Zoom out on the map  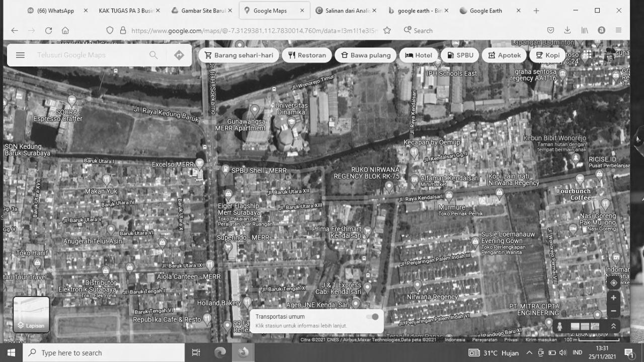pyautogui.click(x=613, y=312)
